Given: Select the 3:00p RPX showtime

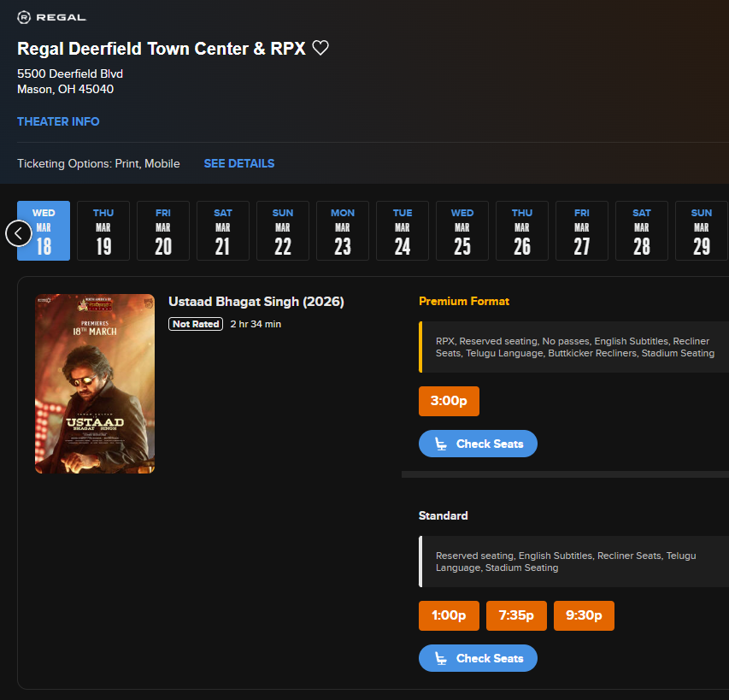Looking at the screenshot, I should [x=449, y=400].
